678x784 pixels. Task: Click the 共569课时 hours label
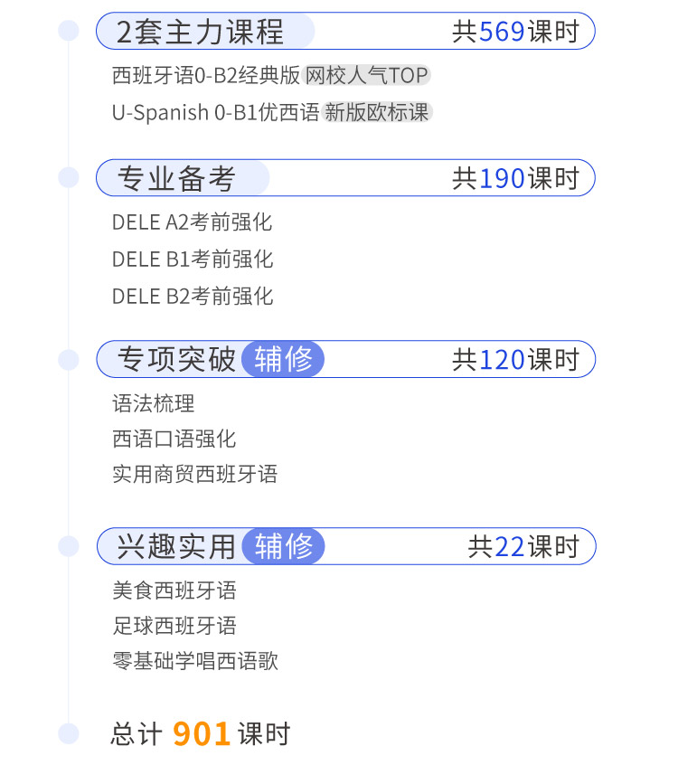tap(515, 32)
